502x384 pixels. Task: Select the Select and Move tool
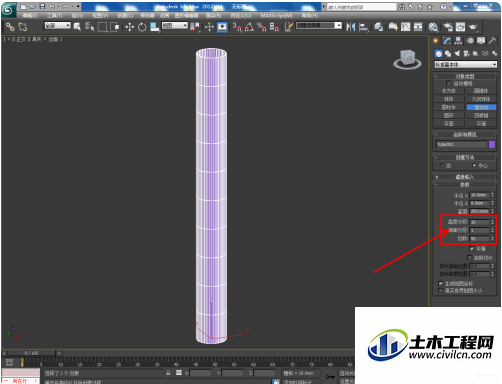(x=129, y=27)
